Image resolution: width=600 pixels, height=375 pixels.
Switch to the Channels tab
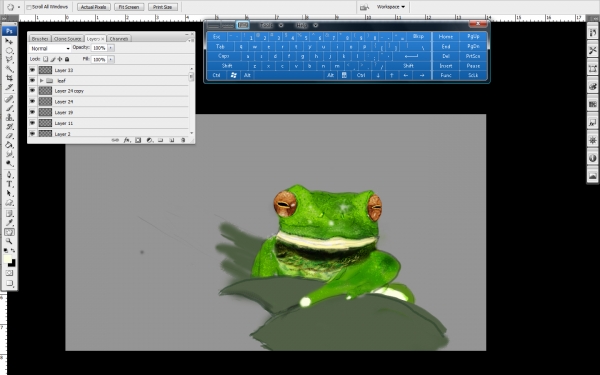tap(119, 39)
